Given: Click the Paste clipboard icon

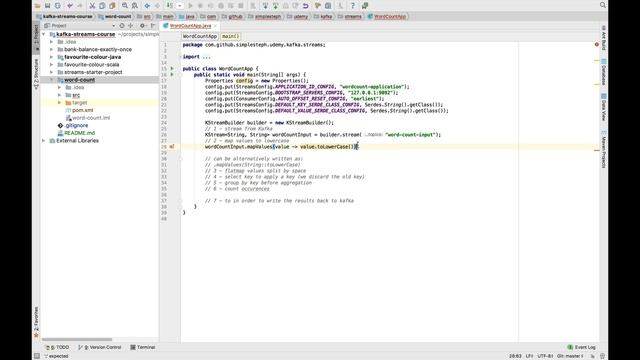Looking at the screenshot, I should point(112,6).
